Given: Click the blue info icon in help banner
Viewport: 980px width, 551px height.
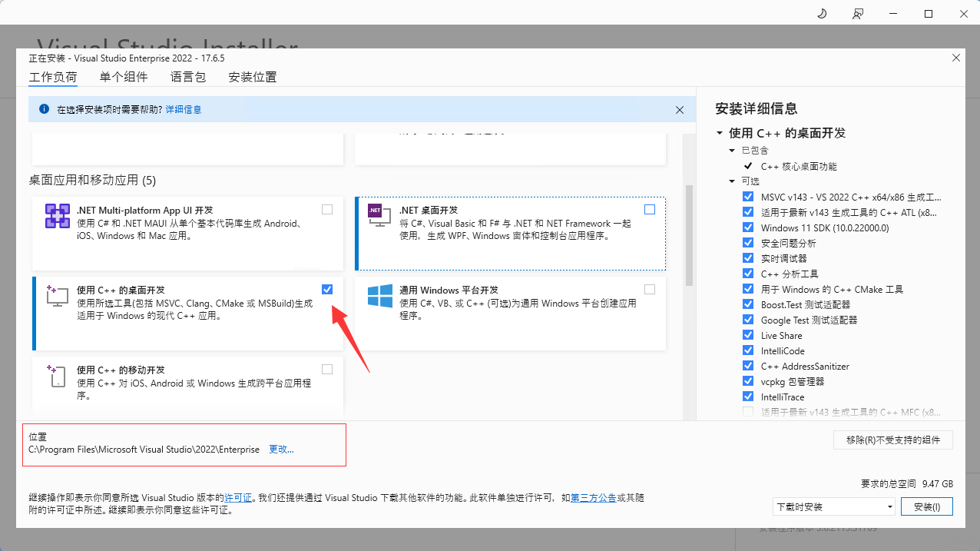Looking at the screenshot, I should click(44, 110).
